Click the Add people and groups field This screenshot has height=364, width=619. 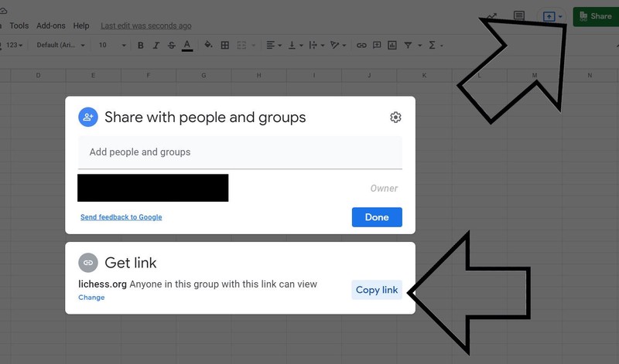(240, 152)
